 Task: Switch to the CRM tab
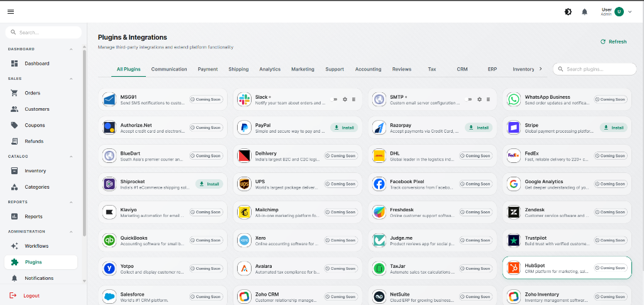[x=462, y=69]
